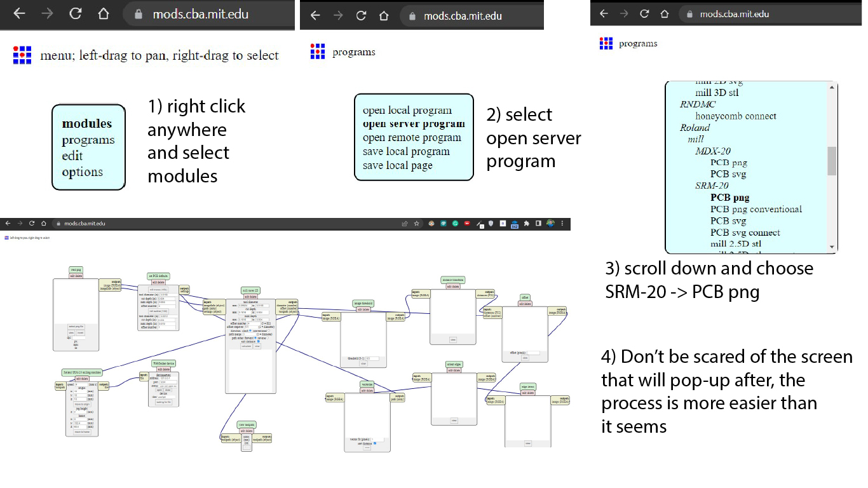Toggle 'sort distance' checkbox in the vectorize module
This screenshot has width=868, height=488.
coord(374,443)
